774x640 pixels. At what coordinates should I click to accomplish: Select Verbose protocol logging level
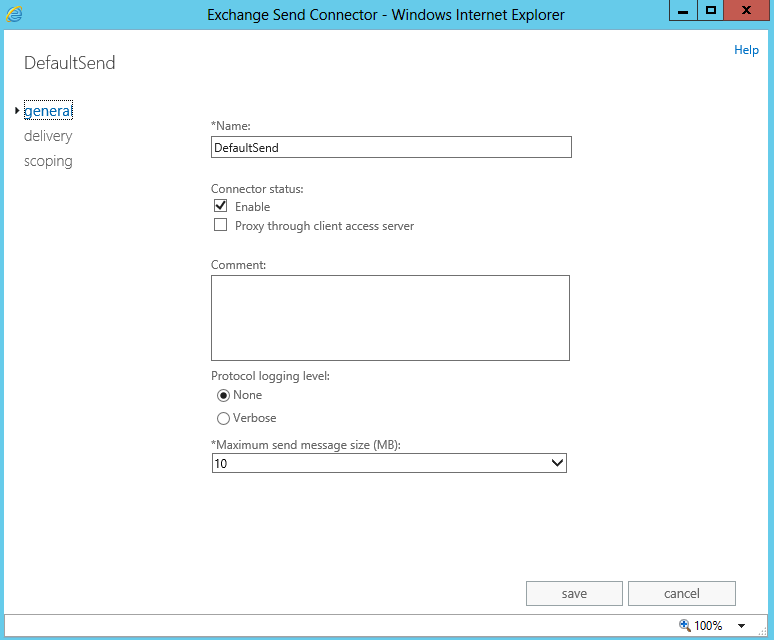tap(223, 418)
